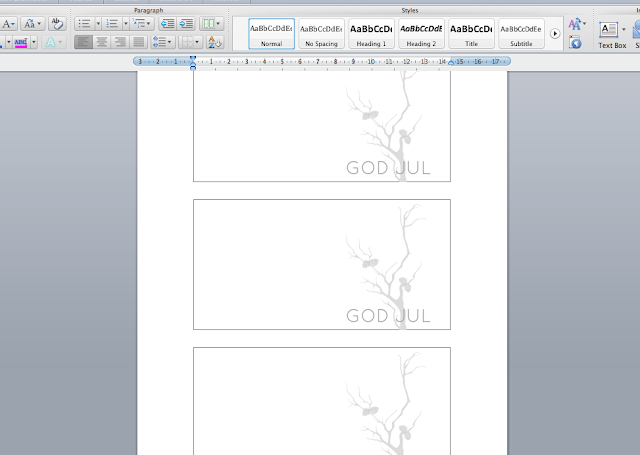The width and height of the screenshot is (640, 455).
Task: Align text left
Action: [83, 42]
